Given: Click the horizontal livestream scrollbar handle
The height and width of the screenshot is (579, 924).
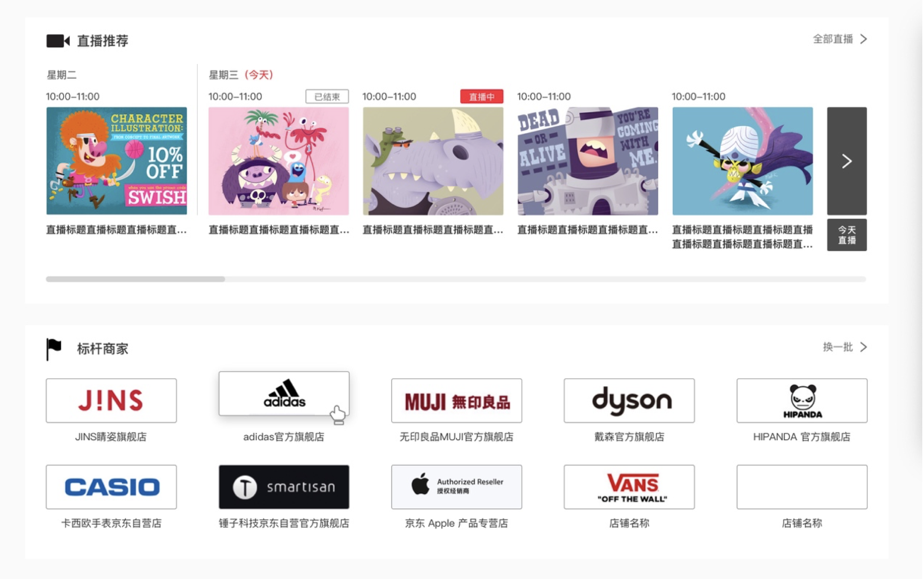Looking at the screenshot, I should 135,279.
